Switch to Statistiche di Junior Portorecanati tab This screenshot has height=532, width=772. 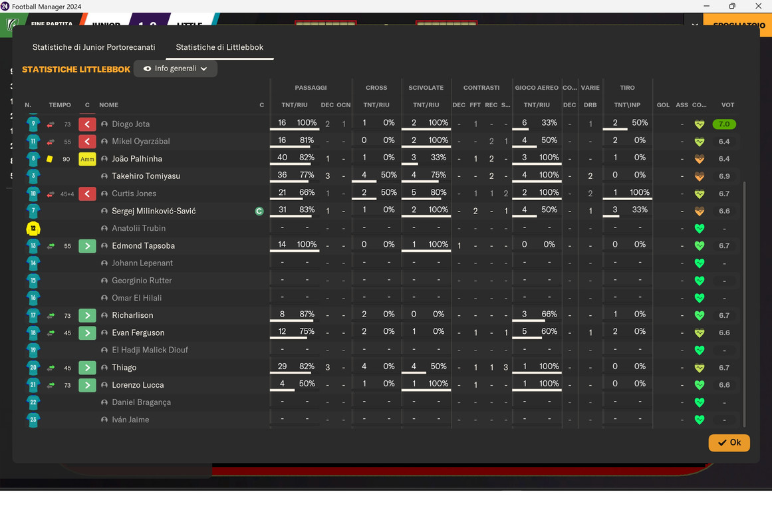94,47
